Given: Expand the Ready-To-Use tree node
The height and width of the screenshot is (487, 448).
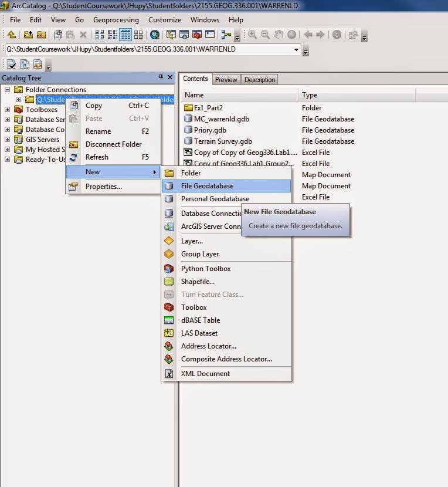Looking at the screenshot, I should (x=7, y=160).
